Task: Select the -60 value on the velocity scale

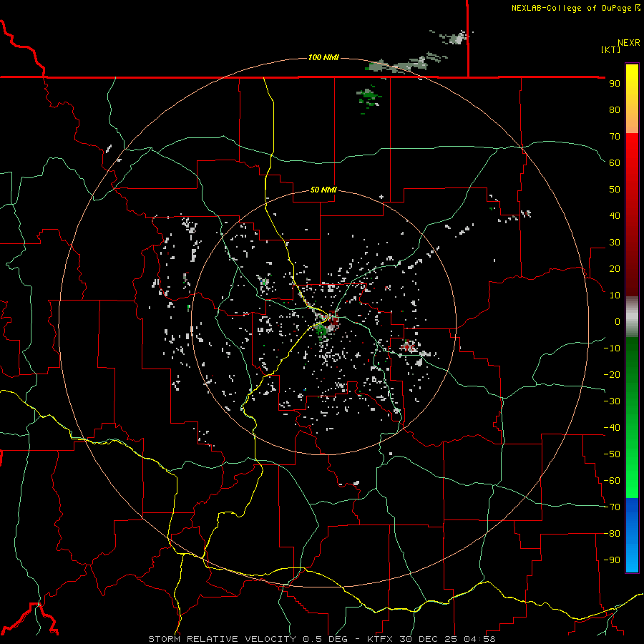Action: [612, 481]
